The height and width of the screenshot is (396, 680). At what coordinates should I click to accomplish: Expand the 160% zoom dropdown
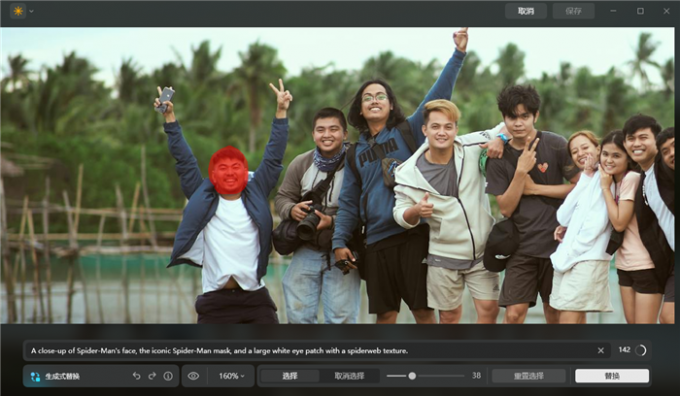point(231,376)
